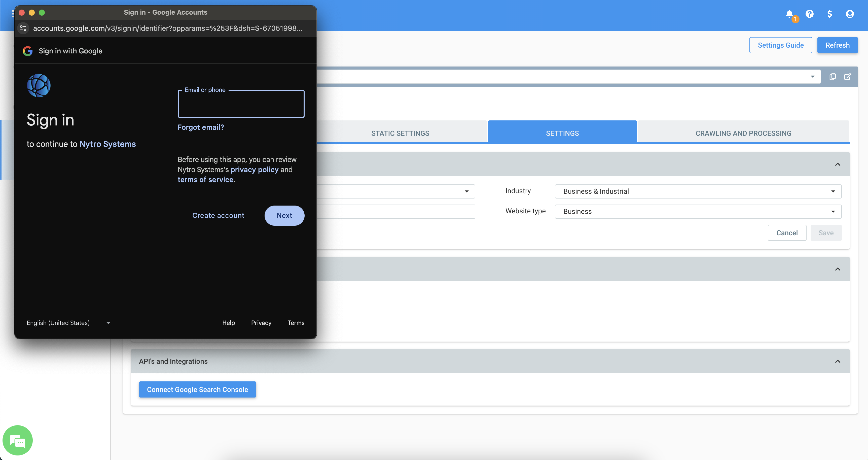Change language from English (United States)
Image resolution: width=868 pixels, height=460 pixels.
[68, 323]
